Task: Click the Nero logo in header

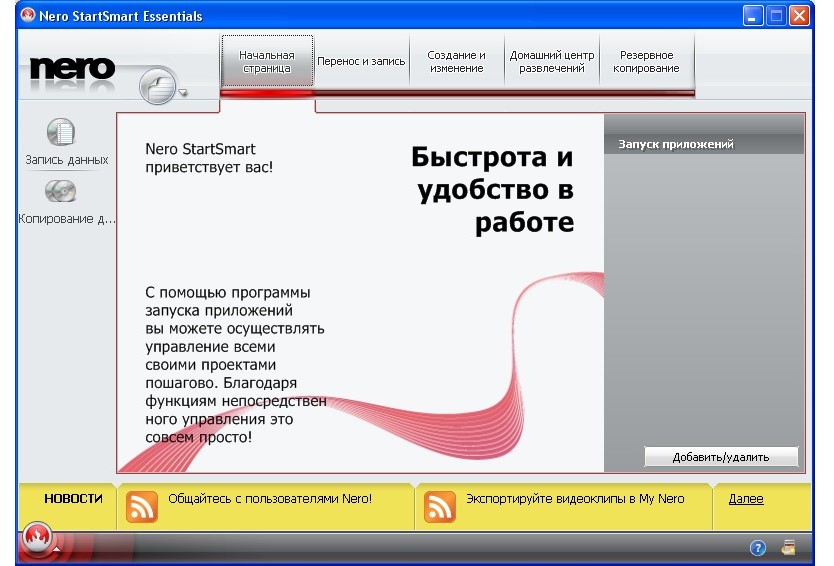Action: [x=72, y=68]
